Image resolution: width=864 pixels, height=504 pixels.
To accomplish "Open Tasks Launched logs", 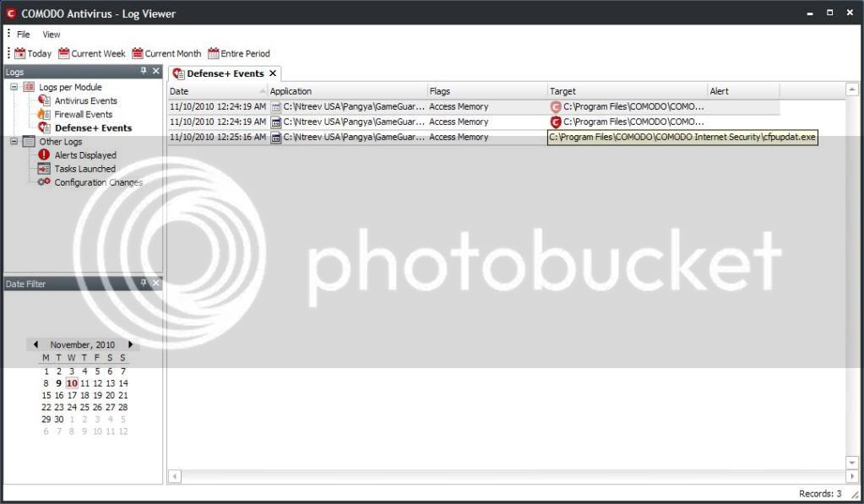I will (84, 169).
